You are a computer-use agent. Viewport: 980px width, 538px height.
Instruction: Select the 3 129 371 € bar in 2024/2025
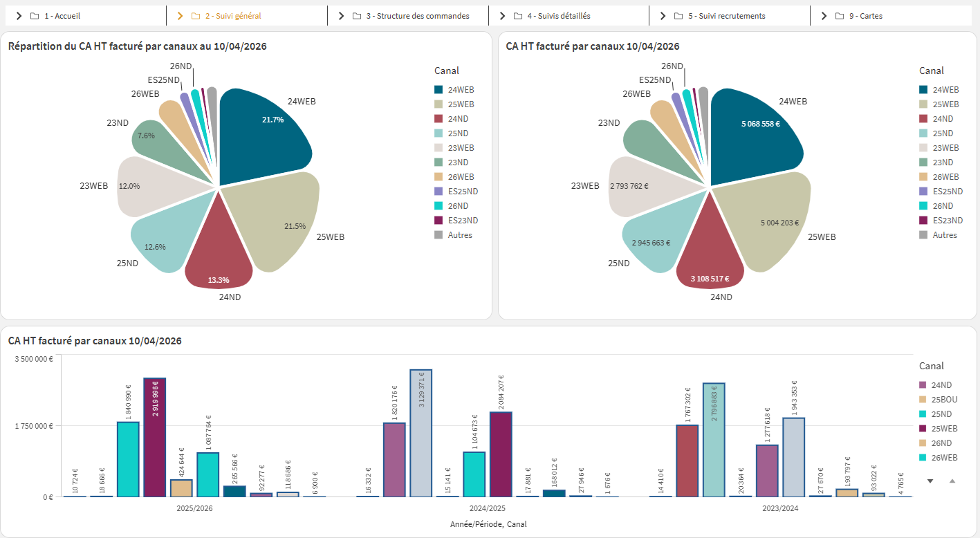(420, 433)
